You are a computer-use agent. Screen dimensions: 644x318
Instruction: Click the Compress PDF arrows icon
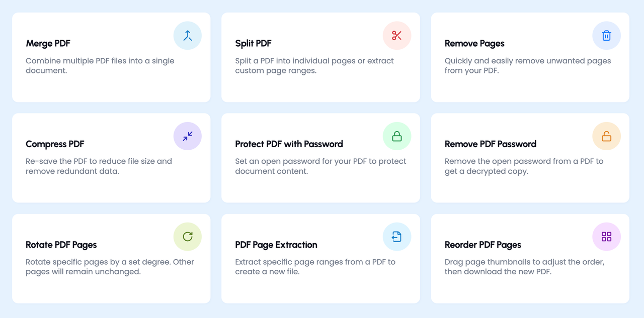click(188, 136)
